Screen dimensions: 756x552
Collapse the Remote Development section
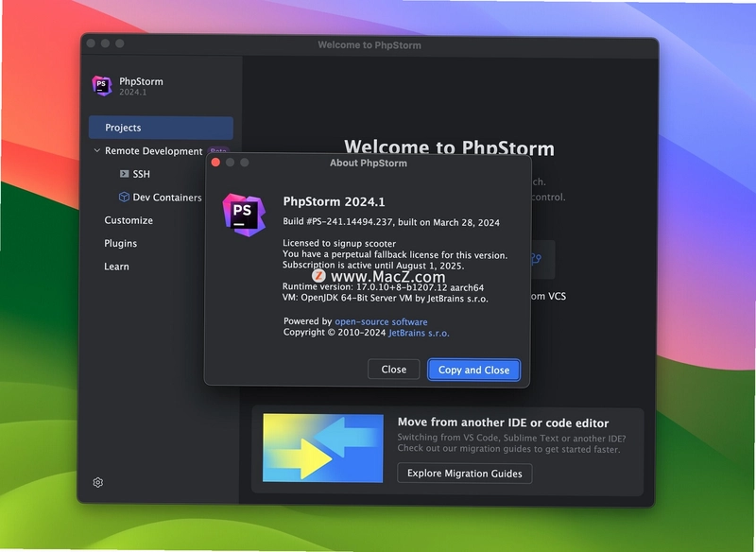click(x=97, y=150)
